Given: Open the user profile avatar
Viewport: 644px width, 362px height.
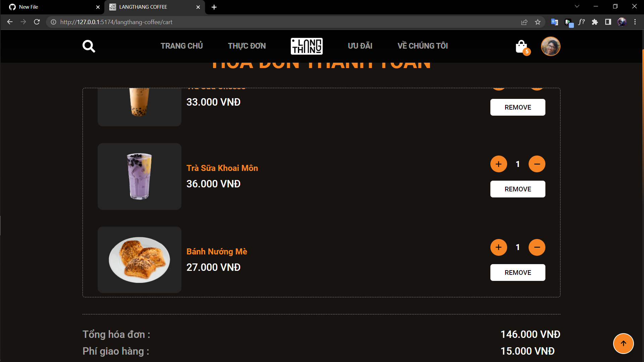Looking at the screenshot, I should pyautogui.click(x=550, y=46).
